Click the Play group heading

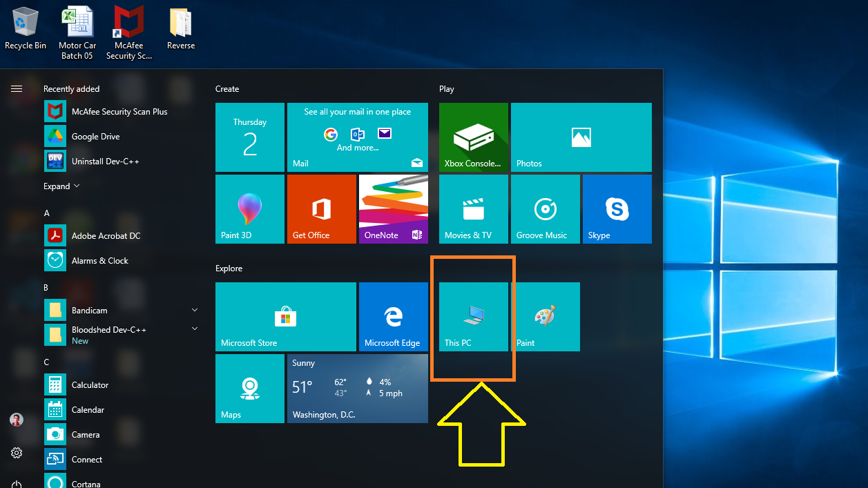point(447,89)
